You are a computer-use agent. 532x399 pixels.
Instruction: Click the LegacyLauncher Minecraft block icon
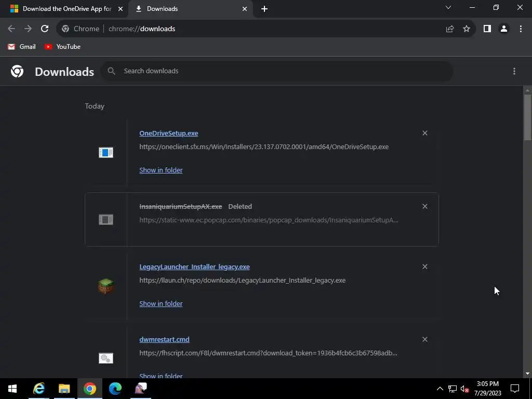[106, 286]
